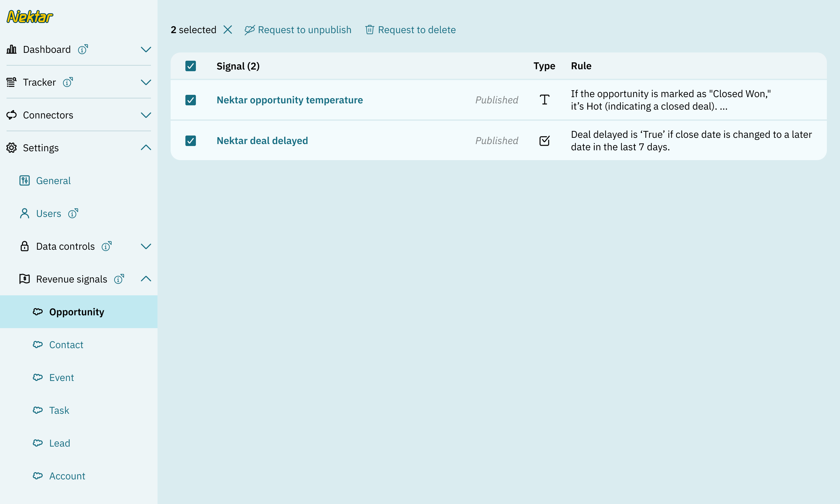Select the Settings menu item
Screen dimensions: 840x504
(x=41, y=148)
